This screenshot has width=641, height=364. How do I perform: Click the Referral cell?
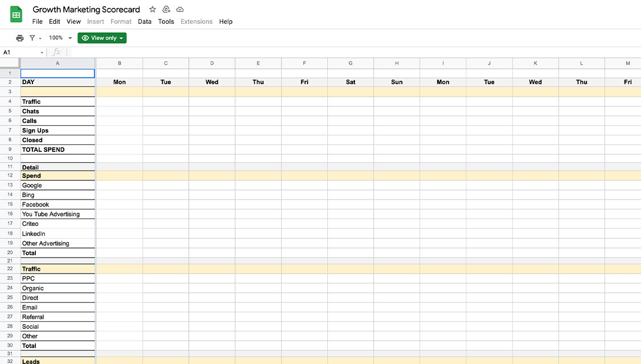[x=57, y=317]
